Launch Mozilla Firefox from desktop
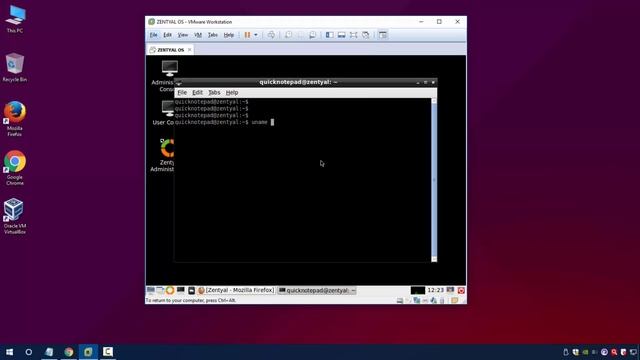The image size is (640, 360). [15, 119]
